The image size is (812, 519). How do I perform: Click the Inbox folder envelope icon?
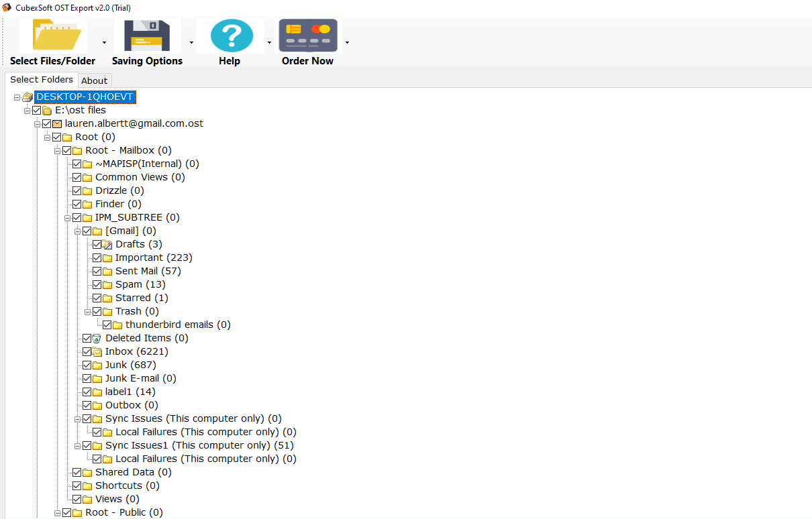(x=97, y=352)
